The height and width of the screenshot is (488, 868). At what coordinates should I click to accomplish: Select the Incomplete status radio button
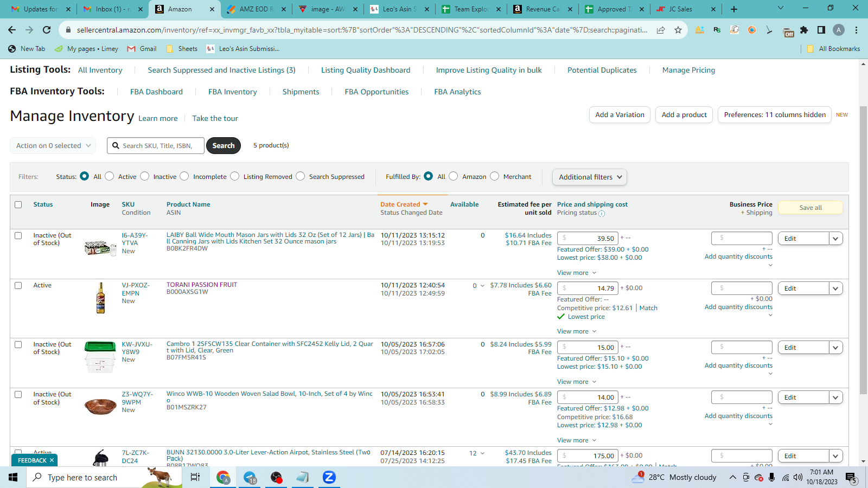coord(184,176)
